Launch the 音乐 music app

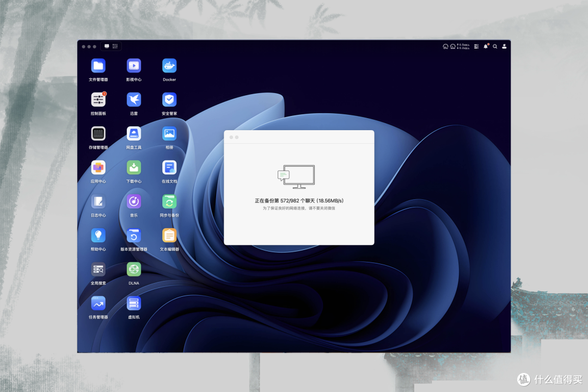point(134,202)
